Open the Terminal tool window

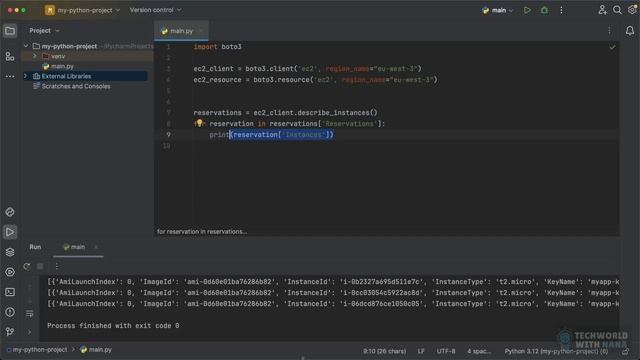coord(10,292)
